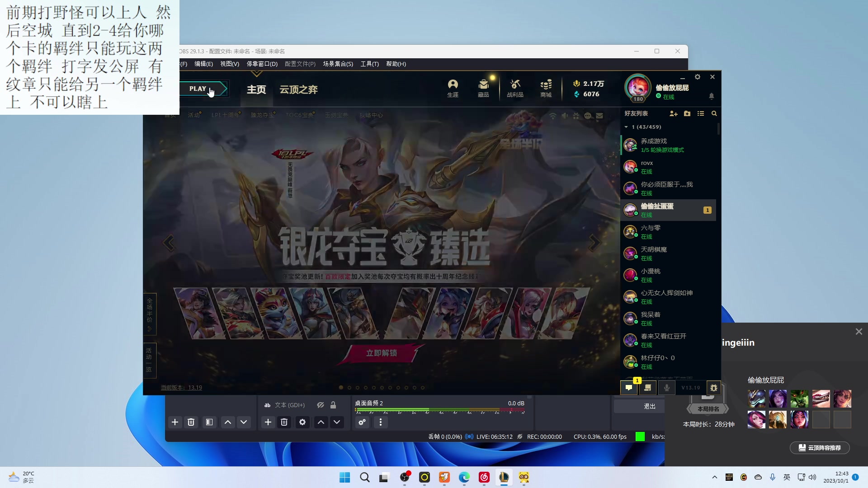Open taskbar weather widget 20°C
The height and width of the screenshot is (488, 868).
coord(21,477)
